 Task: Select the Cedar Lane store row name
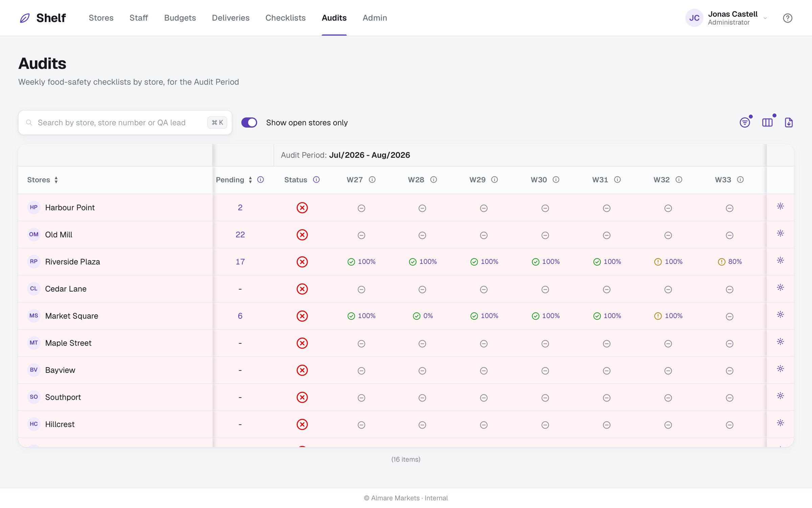66,289
